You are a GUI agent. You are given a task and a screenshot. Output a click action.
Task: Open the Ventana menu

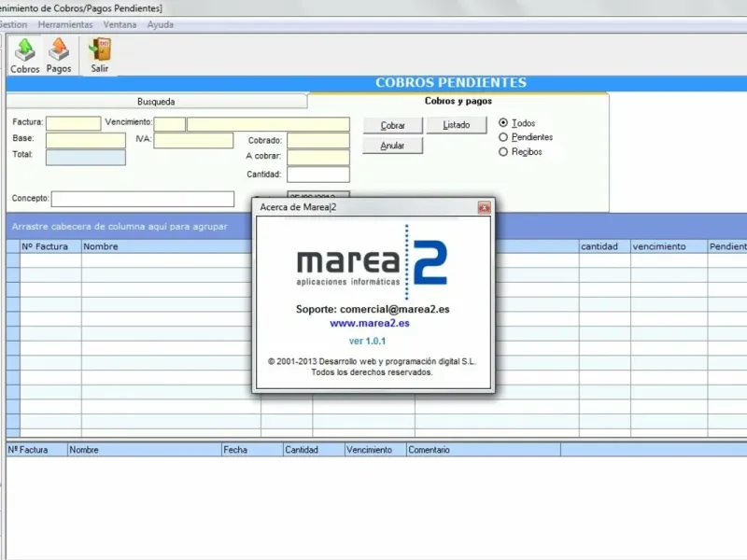tap(120, 25)
